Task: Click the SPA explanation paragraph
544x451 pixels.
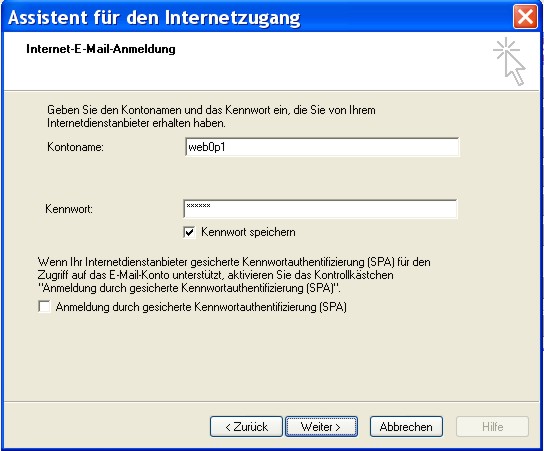Action: [234, 275]
